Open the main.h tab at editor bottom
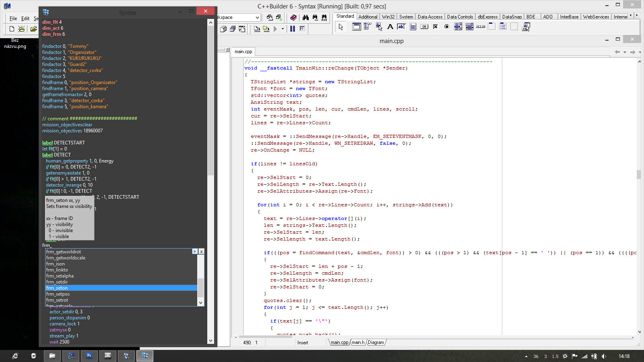Viewport: 644px width, 362px height. (358, 342)
